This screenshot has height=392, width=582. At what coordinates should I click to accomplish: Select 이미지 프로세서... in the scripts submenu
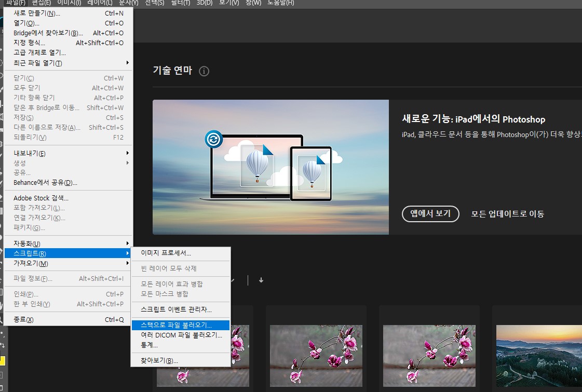pos(181,253)
